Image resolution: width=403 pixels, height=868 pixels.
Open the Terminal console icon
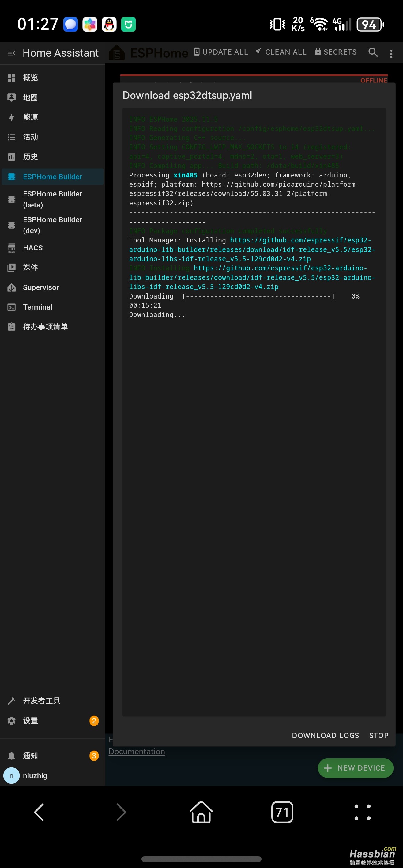(11, 307)
